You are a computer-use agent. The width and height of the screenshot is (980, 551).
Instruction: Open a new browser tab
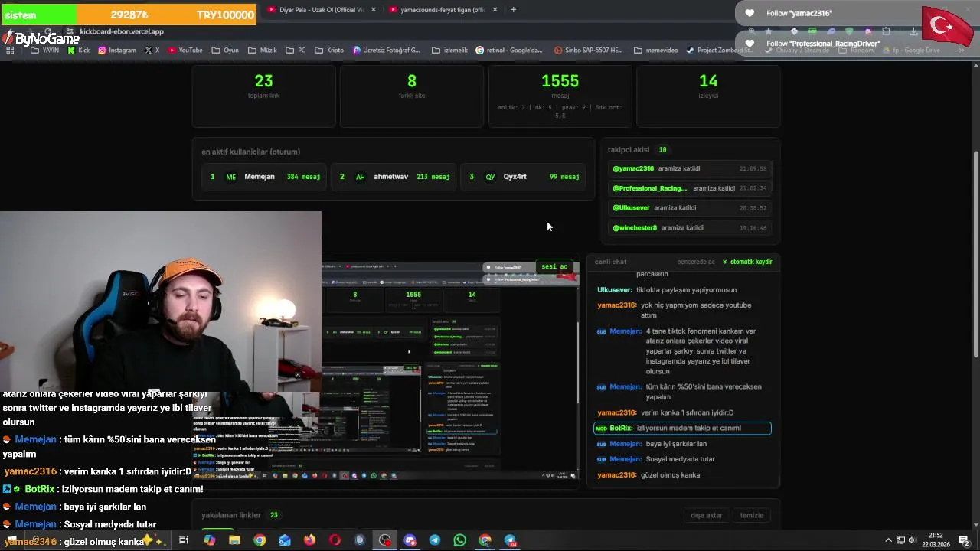pyautogui.click(x=513, y=10)
